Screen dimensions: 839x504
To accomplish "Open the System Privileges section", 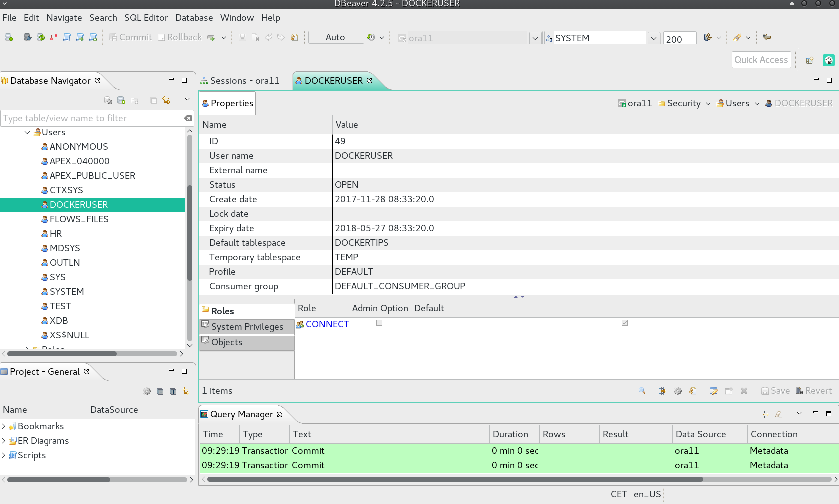I will pyautogui.click(x=247, y=327).
